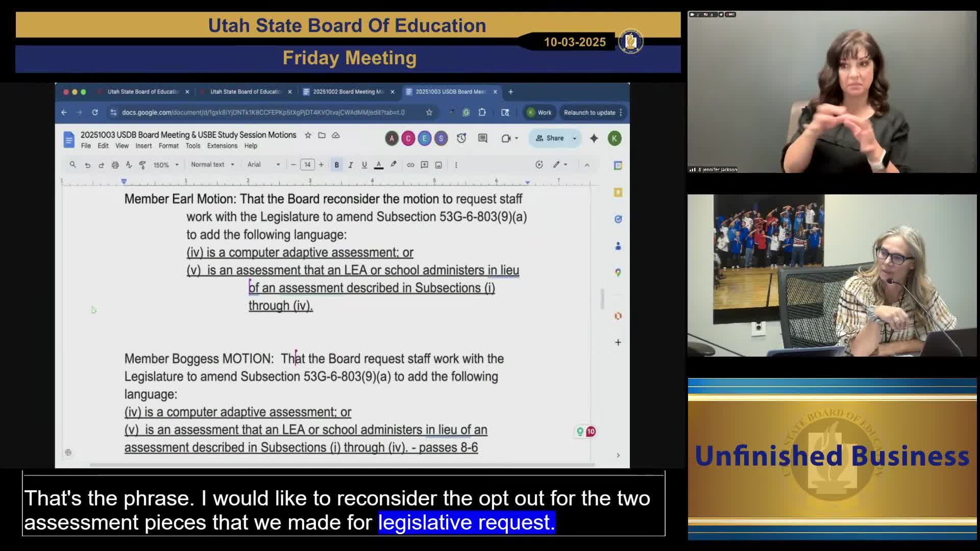Screen dimensions: 980x551
Task: Toggle the bookmark star in the address bar
Action: [x=429, y=112]
